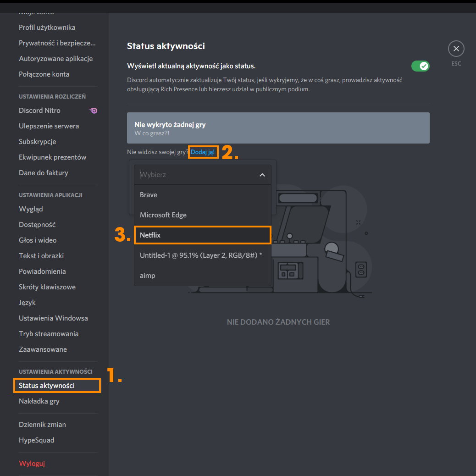Open Ustawienia Windowsa

[x=54, y=318]
